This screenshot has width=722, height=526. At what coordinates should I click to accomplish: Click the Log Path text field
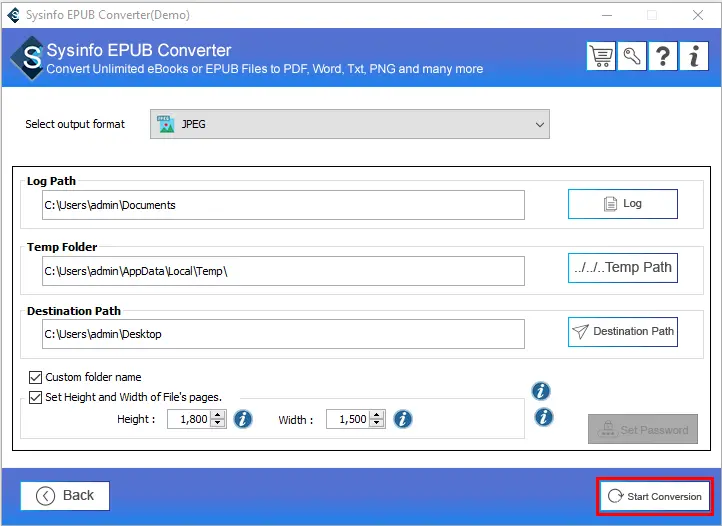pos(283,205)
